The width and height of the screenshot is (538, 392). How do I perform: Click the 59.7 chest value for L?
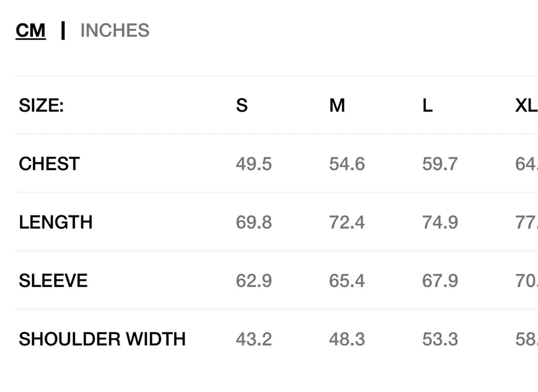(440, 164)
